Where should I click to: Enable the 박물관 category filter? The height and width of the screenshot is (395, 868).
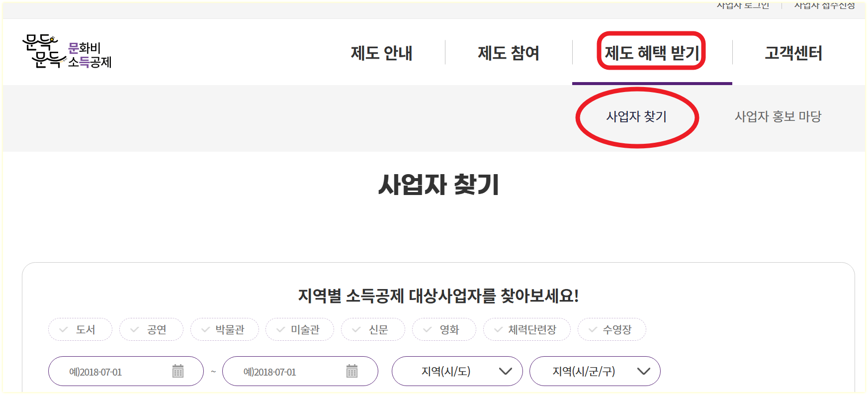(225, 329)
